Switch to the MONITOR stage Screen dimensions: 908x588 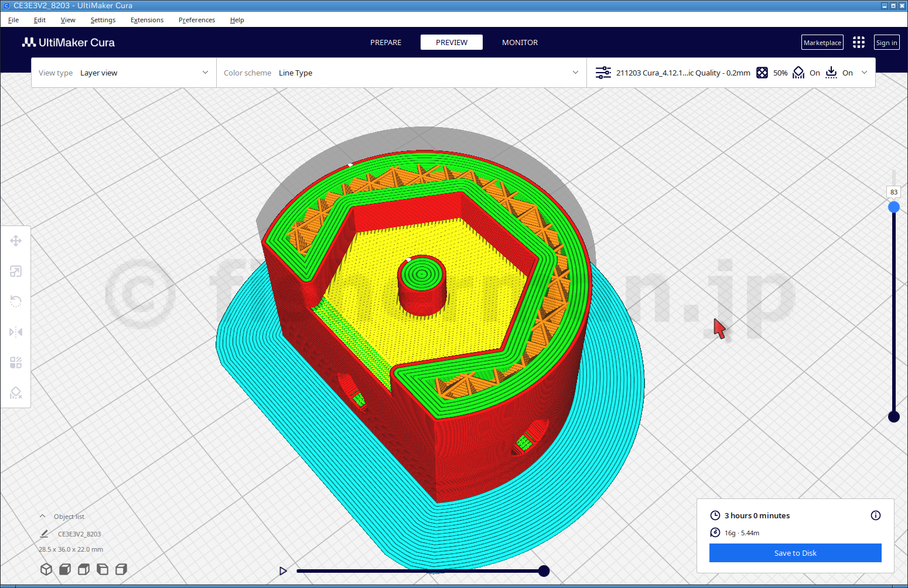point(520,42)
